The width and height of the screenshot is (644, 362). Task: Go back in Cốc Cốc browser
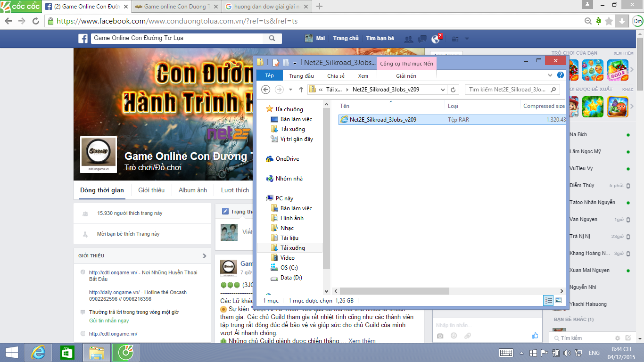[8, 21]
